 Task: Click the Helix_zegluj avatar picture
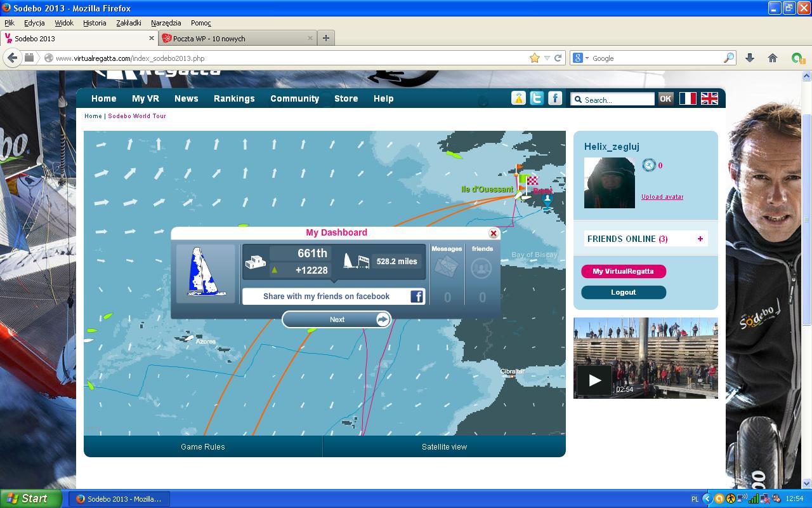pos(610,183)
